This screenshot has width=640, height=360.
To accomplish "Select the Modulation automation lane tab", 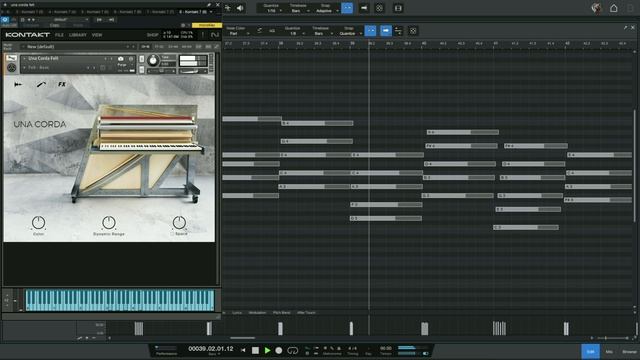I will pos(257,313).
